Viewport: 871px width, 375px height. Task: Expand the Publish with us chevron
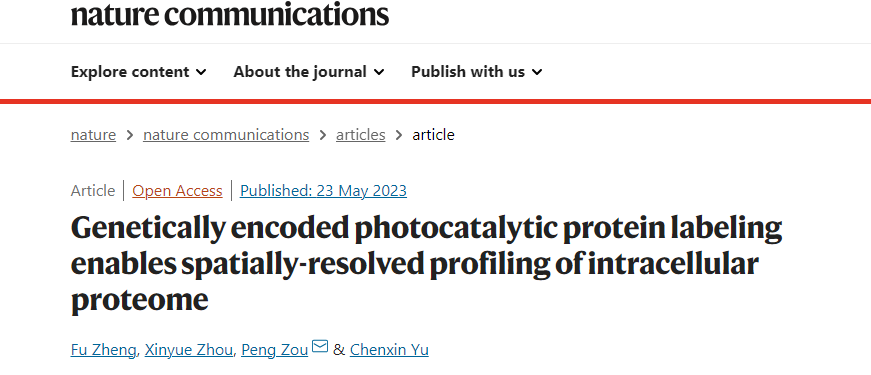coord(537,72)
